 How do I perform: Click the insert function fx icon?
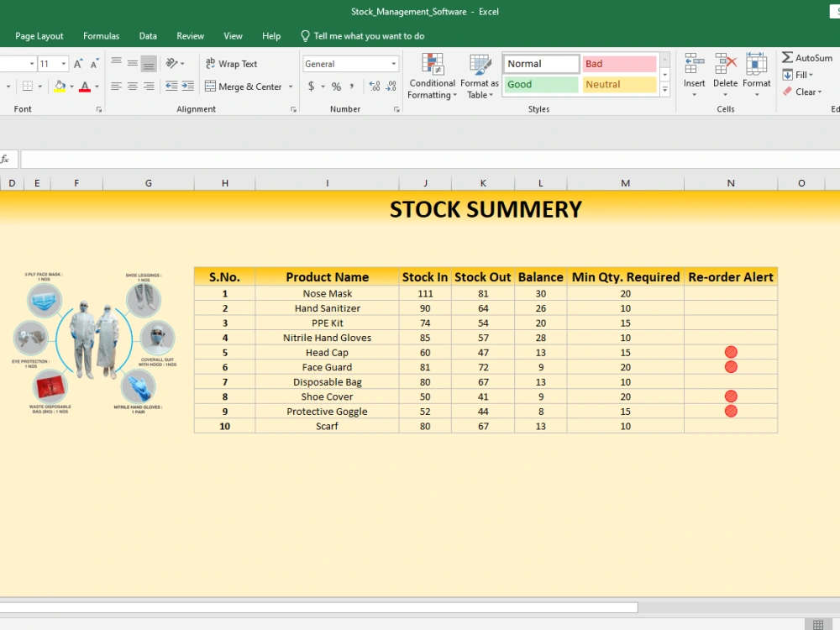pos(5,159)
